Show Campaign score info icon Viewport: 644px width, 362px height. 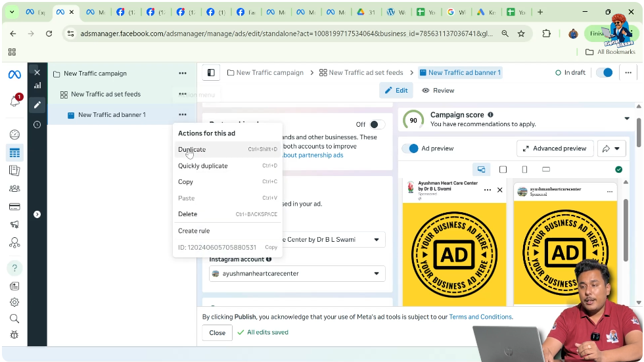click(x=490, y=115)
